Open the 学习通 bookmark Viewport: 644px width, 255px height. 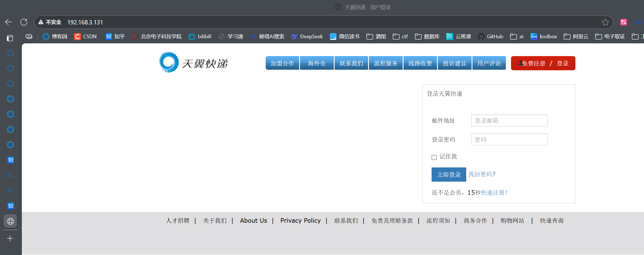[x=231, y=37]
